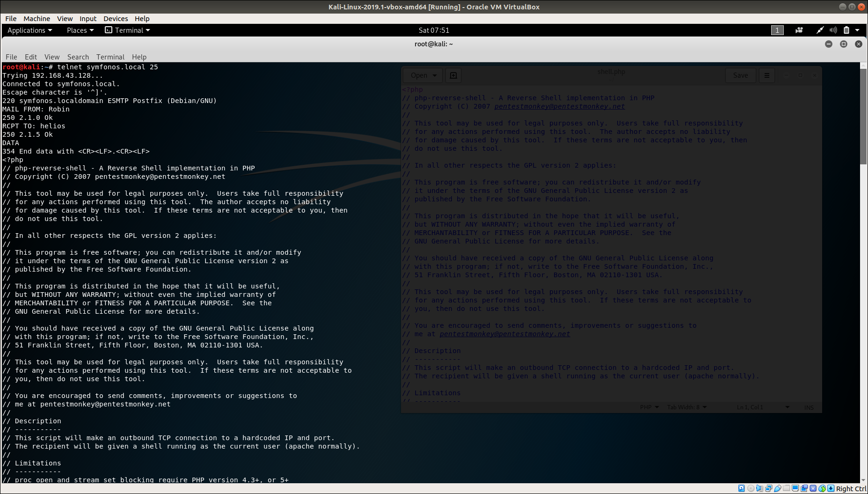Click the mouse integration status icon
This screenshot has width=868, height=494.
coord(822,488)
